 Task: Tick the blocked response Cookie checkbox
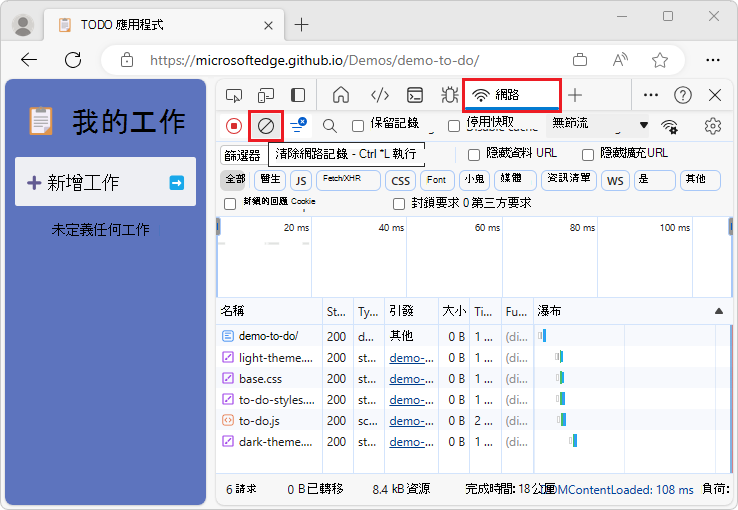click(x=230, y=204)
